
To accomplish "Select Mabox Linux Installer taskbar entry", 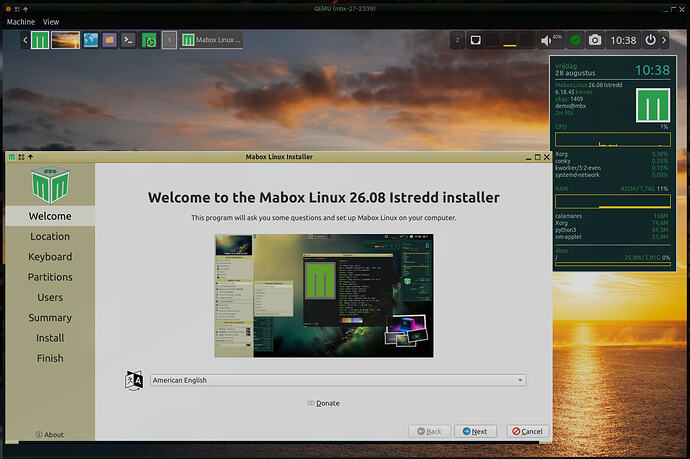I will click(212, 40).
